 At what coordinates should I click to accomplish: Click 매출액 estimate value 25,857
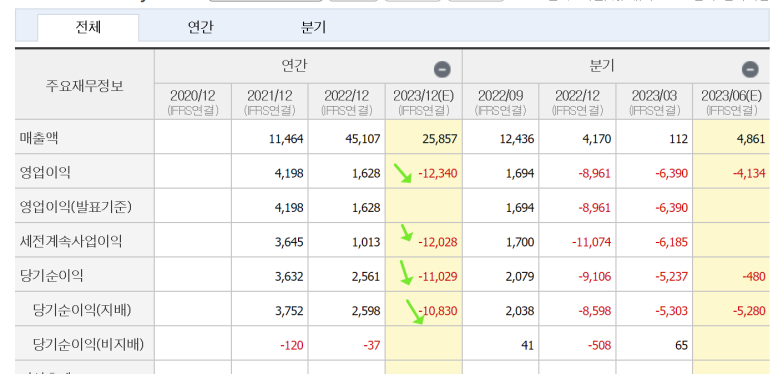[x=440, y=139]
